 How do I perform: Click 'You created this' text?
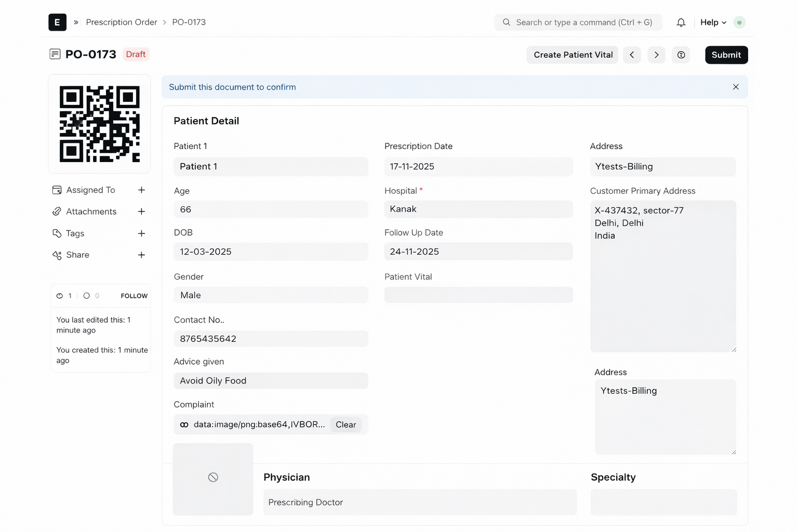[102, 355]
